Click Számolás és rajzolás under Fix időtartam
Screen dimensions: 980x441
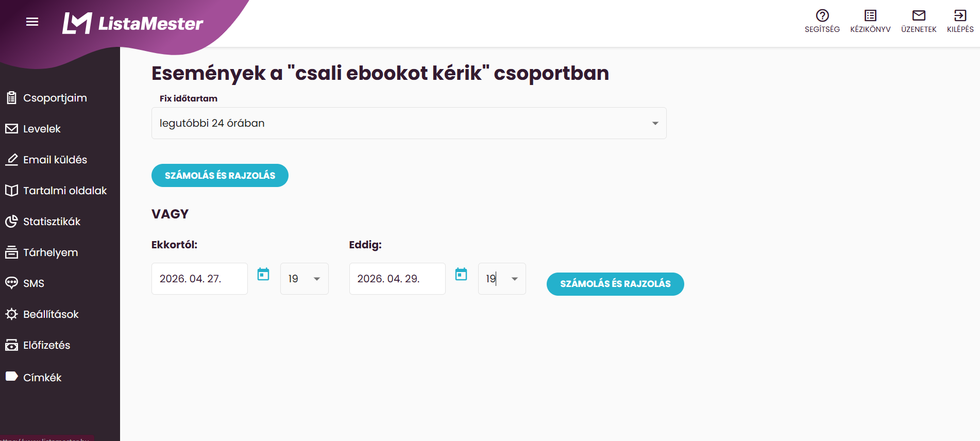click(220, 176)
